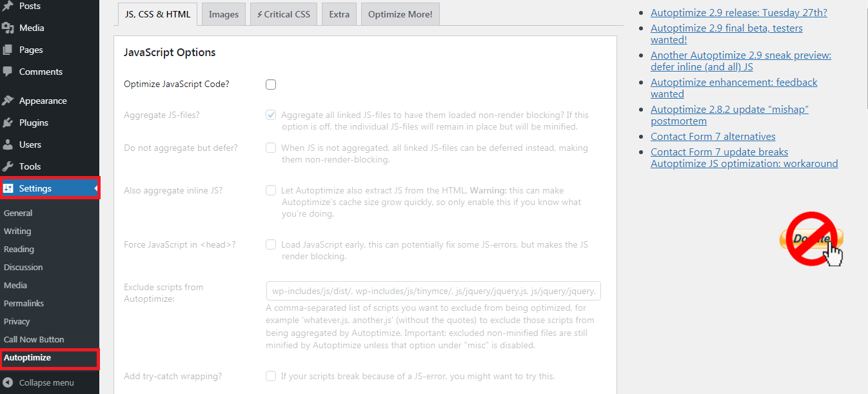Open Permalinks under Settings
This screenshot has width=868, height=394.
[x=22, y=303]
